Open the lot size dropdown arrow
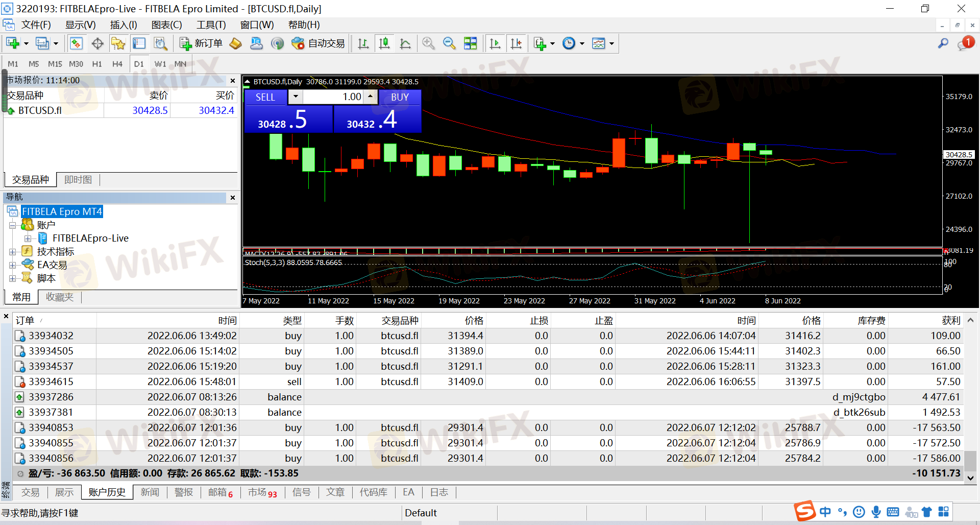The image size is (980, 525). point(296,97)
